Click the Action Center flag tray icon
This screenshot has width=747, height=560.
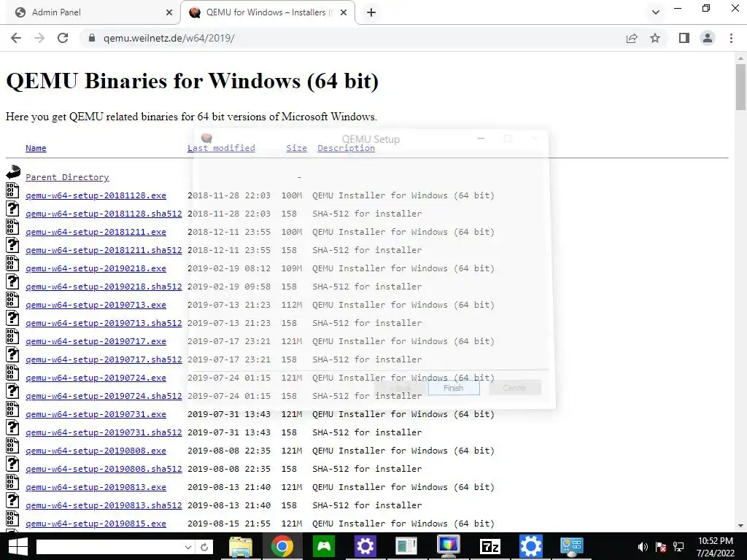[x=661, y=547]
